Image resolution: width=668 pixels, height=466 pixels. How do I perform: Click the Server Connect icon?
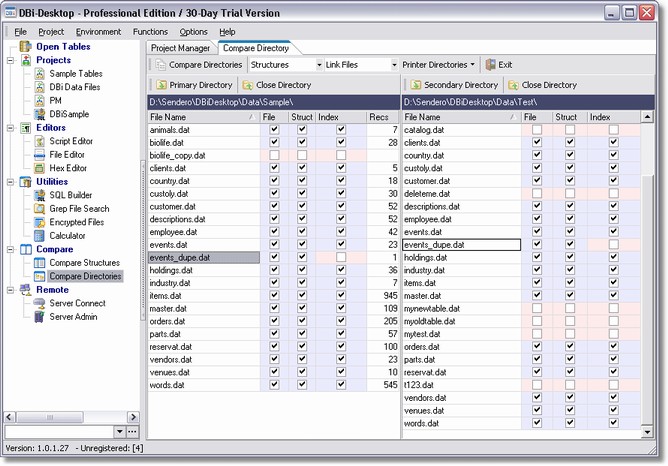(39, 303)
